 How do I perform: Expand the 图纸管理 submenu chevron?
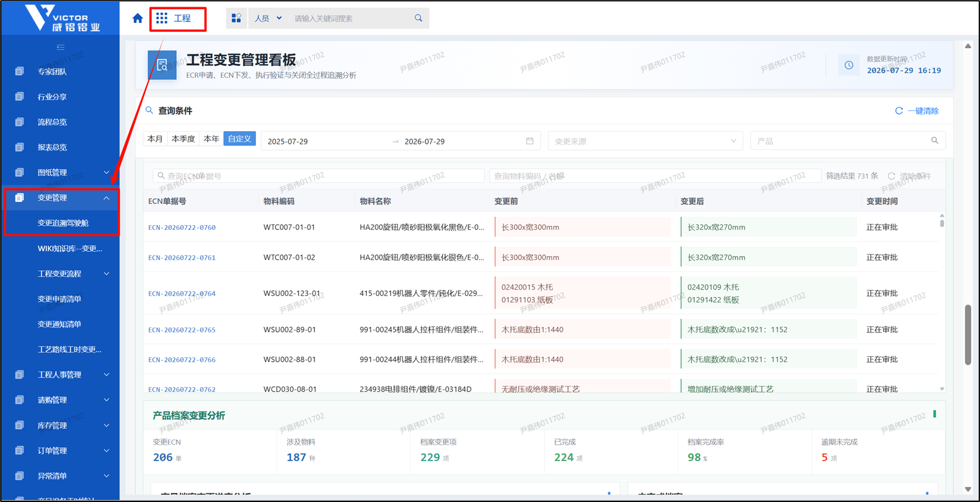coord(107,173)
